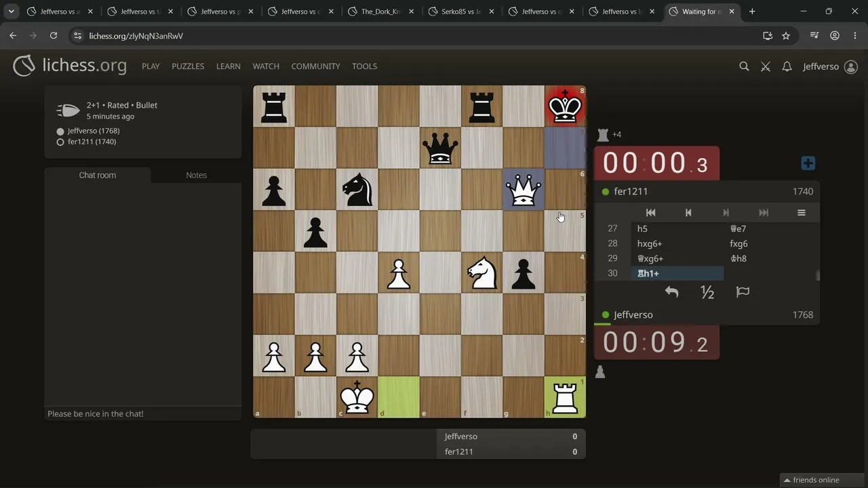Go back in browser history
Screen dimensions: 868x488
point(13,36)
